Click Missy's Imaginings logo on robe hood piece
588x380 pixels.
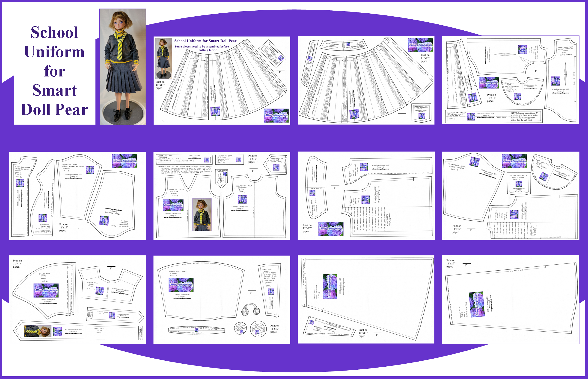click(x=46, y=290)
